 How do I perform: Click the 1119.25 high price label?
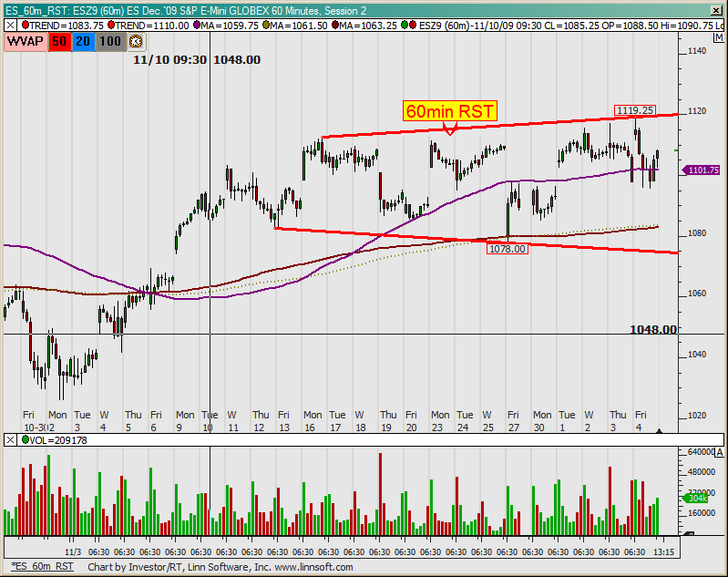click(x=634, y=110)
